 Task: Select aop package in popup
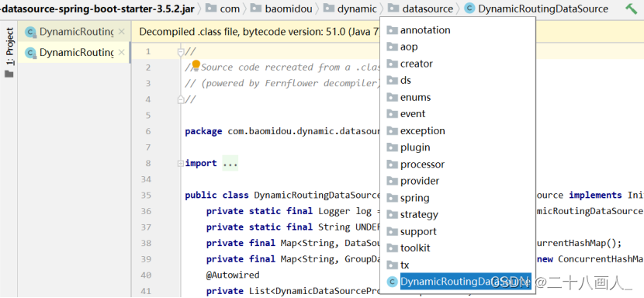pyautogui.click(x=458, y=47)
